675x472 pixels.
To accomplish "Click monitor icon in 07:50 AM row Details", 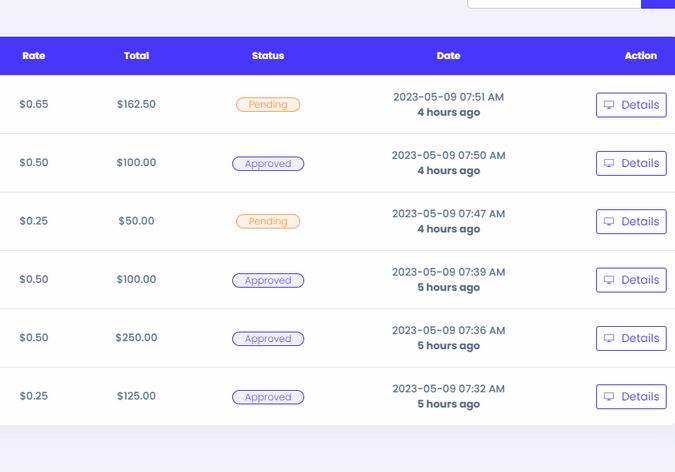I will pyautogui.click(x=609, y=163).
